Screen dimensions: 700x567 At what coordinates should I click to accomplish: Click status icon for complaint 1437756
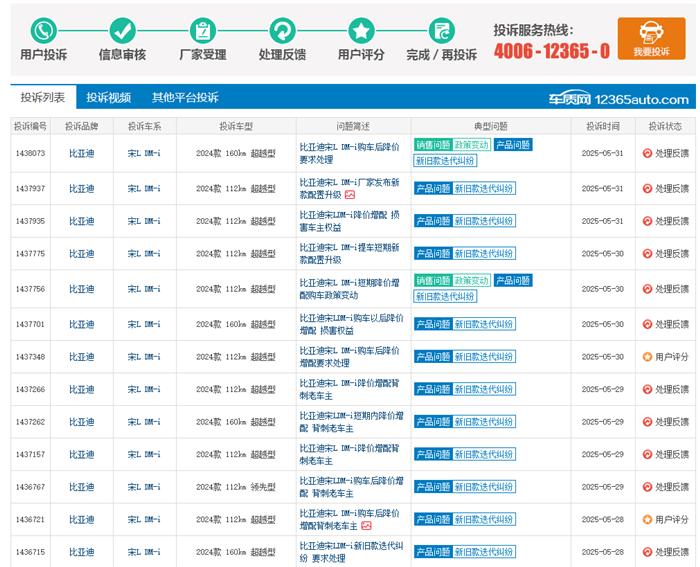647,289
